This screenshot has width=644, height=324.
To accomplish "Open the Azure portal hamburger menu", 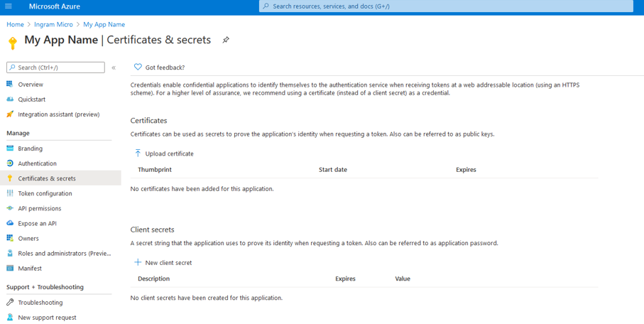I will [x=9, y=6].
